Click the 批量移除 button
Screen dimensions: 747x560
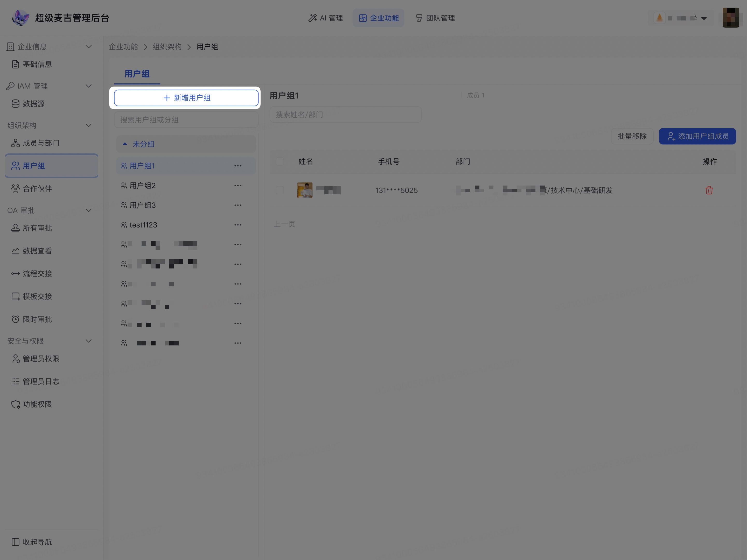(632, 136)
